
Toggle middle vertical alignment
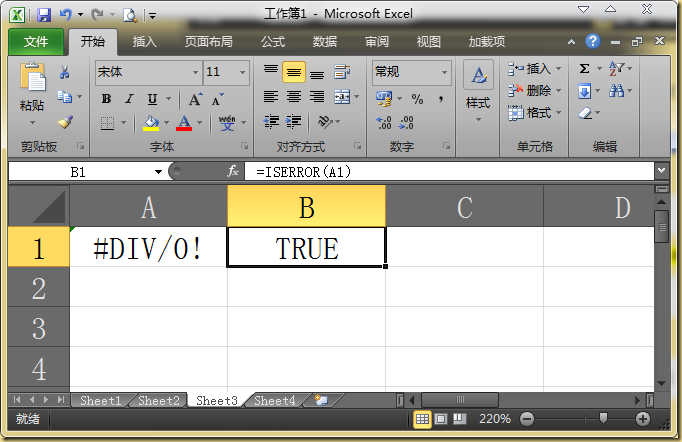click(x=294, y=72)
